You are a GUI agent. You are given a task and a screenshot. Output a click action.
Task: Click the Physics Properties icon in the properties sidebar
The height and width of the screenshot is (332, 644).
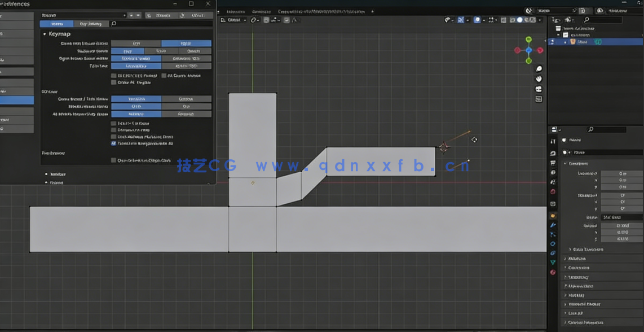pos(553,244)
